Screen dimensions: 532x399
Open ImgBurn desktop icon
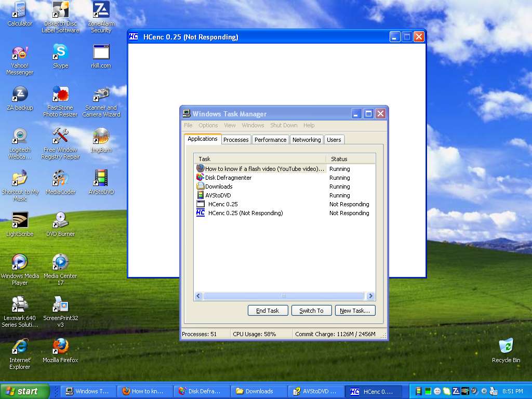click(101, 140)
